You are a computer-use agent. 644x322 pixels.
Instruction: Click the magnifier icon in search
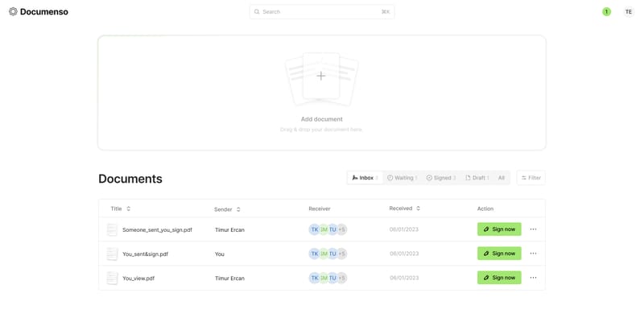(257, 12)
